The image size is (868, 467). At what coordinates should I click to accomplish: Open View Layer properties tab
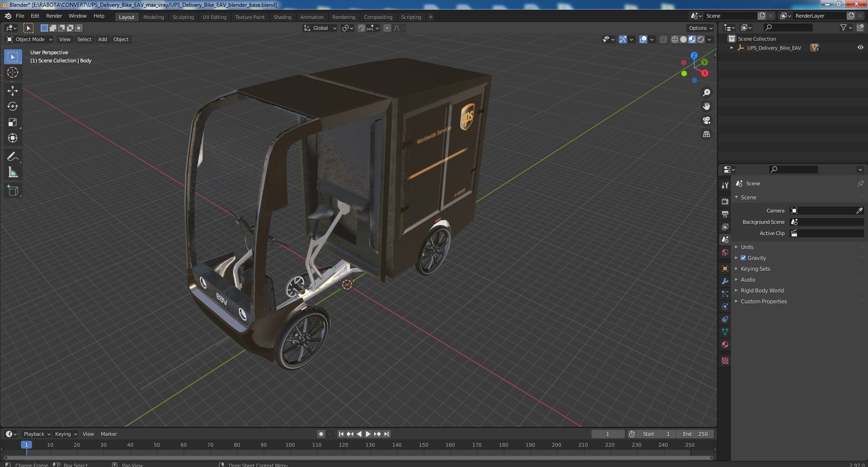725,226
